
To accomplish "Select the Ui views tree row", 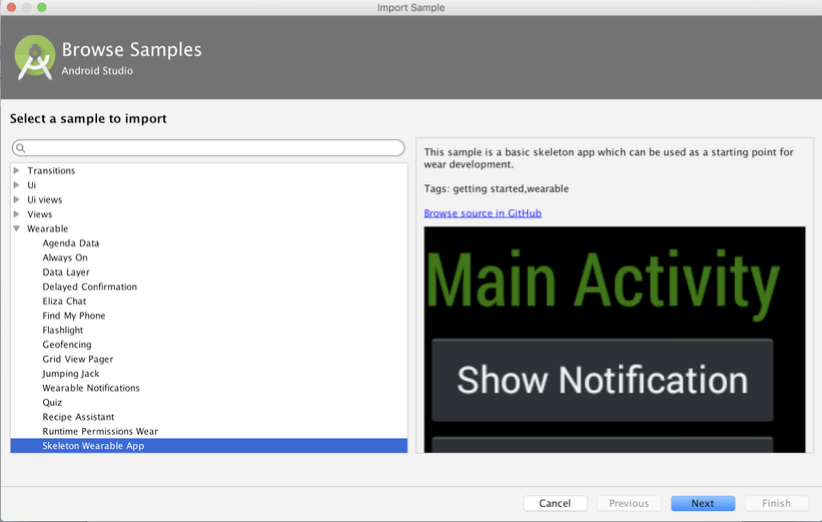I will click(x=209, y=200).
